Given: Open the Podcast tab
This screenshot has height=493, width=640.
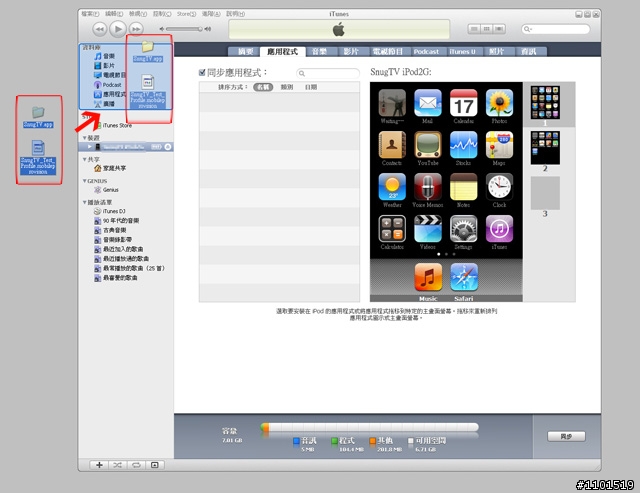Looking at the screenshot, I should [x=426, y=51].
